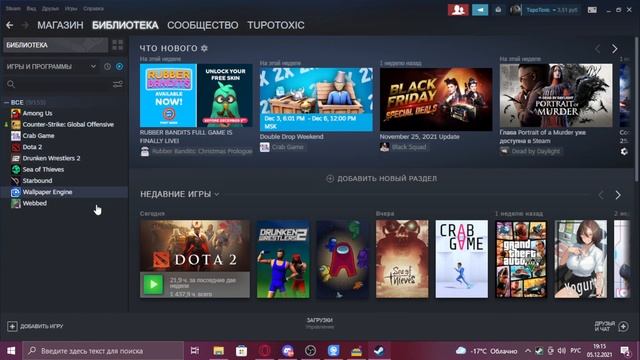Open Black Friday Special Deals thumbnail
Screen dimensions: 640x360
pos(436,100)
